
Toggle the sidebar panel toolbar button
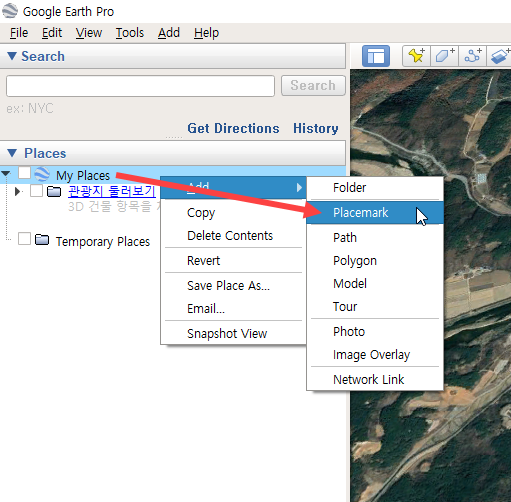click(376, 56)
